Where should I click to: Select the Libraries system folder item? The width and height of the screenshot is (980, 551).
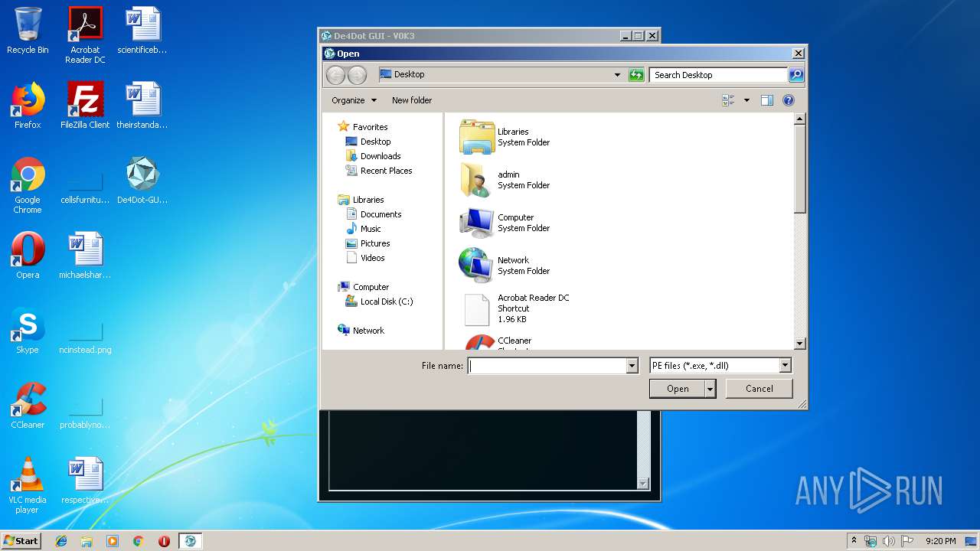pos(505,137)
